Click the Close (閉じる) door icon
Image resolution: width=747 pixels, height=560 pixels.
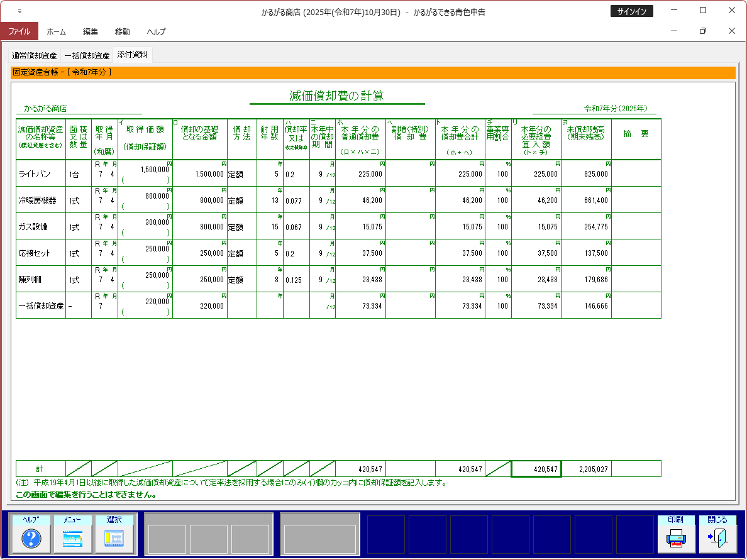click(717, 538)
